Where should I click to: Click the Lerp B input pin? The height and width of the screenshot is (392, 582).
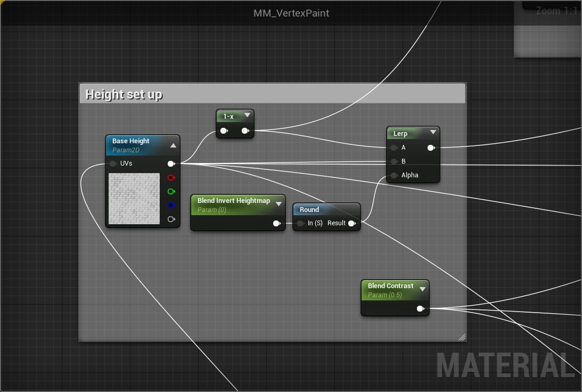click(394, 161)
